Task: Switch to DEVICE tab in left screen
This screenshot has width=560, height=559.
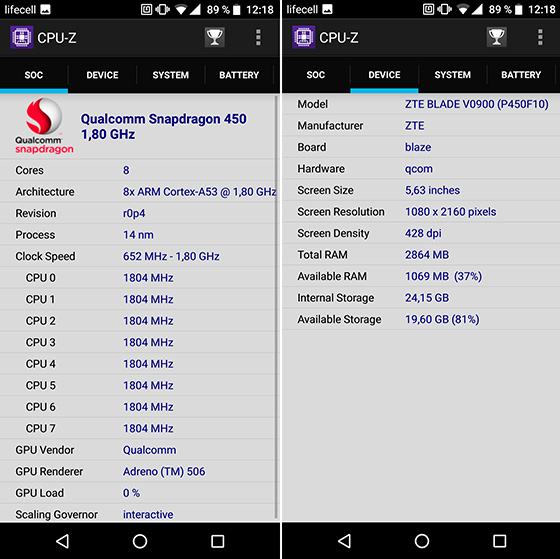Action: point(102,75)
